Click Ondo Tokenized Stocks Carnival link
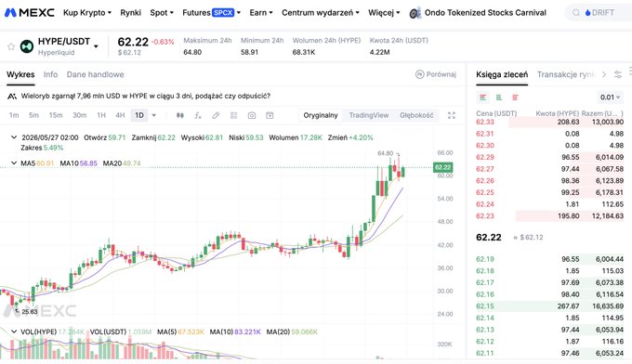 [485, 13]
